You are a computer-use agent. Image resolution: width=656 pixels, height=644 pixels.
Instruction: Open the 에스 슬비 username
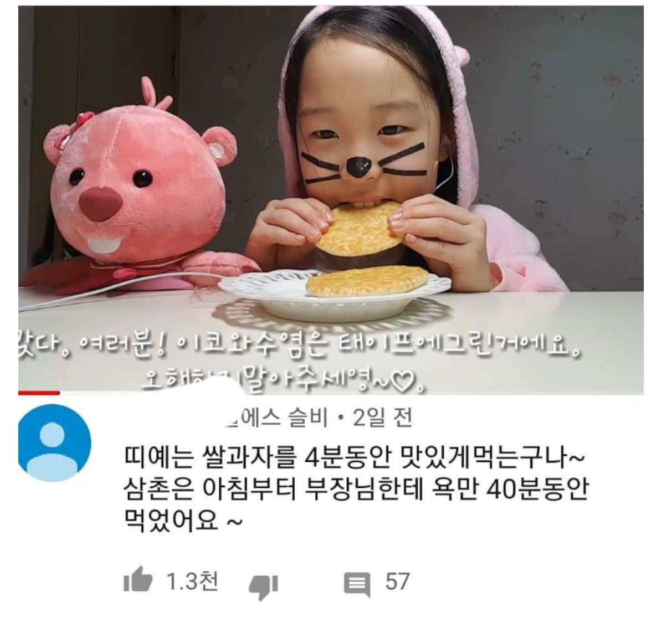277,418
